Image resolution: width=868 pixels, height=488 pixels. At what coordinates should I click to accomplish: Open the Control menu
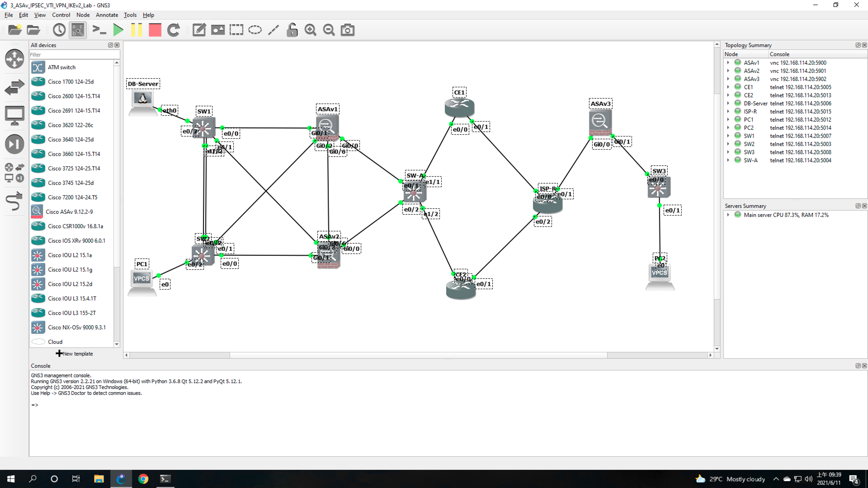[x=61, y=15]
